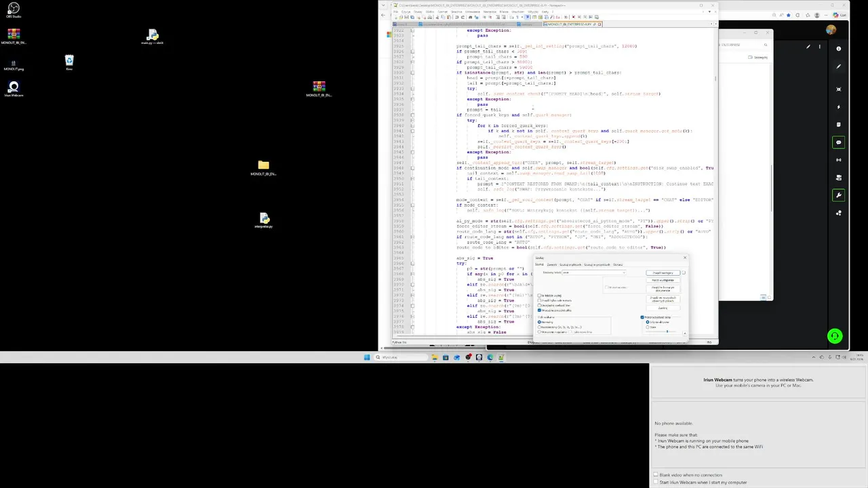
Task: Click the 'Szukany tekst' search text field
Action: point(591,272)
